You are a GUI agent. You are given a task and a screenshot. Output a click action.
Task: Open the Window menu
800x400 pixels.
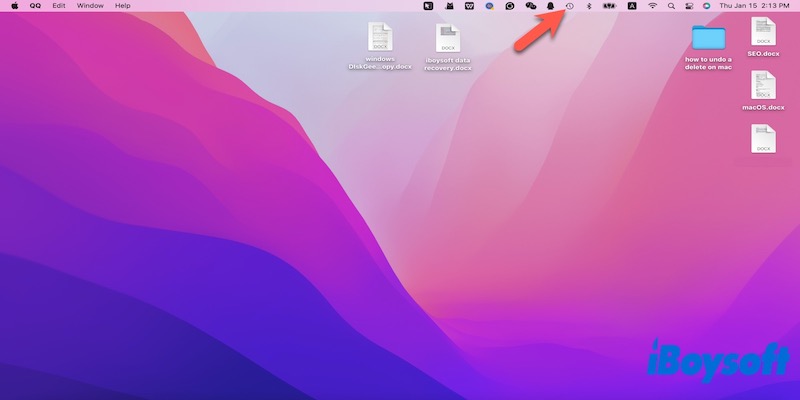90,6
